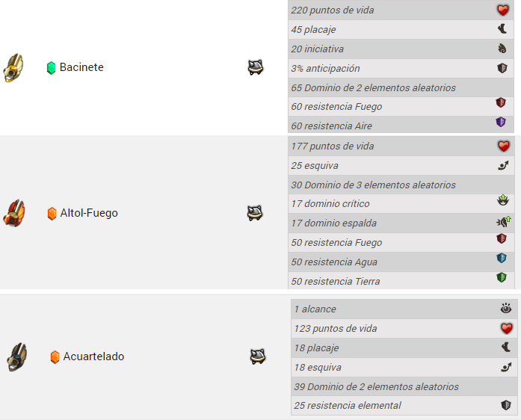Click the green shield beside 50 resistencia Tierra
The height and width of the screenshot is (420, 521).
502,277
